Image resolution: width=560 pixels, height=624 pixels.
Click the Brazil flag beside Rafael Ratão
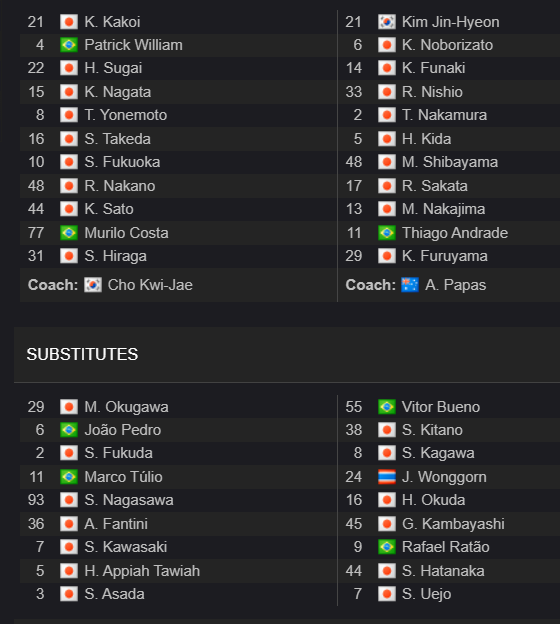click(x=386, y=547)
